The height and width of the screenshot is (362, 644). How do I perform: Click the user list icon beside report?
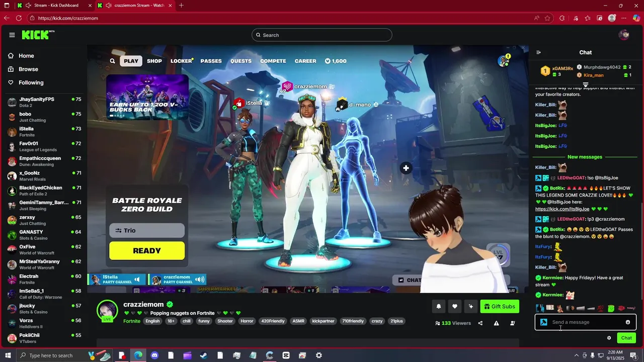[512, 323]
